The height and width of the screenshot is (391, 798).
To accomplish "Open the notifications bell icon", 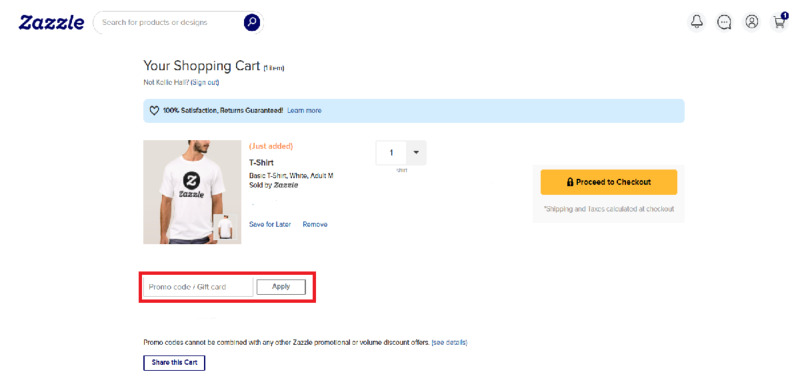I will coord(697,22).
